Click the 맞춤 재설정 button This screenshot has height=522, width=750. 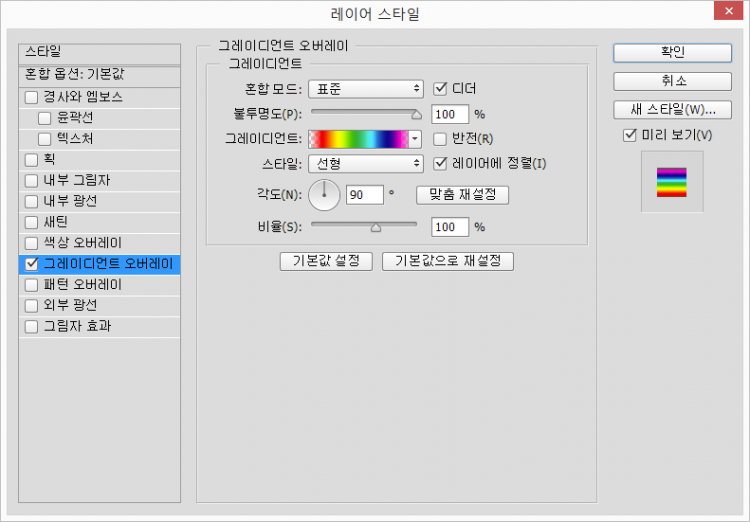[462, 194]
